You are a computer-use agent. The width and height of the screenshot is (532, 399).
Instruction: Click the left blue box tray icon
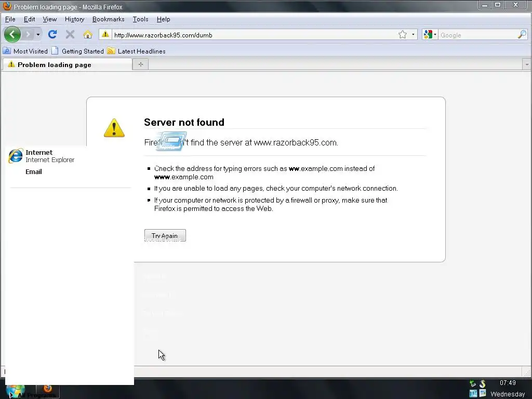pos(473,394)
